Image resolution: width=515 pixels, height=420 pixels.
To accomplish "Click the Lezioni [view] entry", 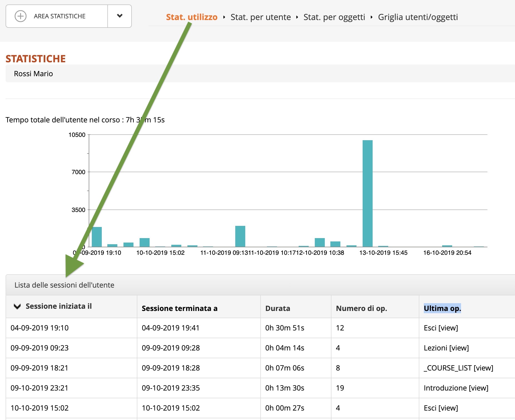I will 446,348.
